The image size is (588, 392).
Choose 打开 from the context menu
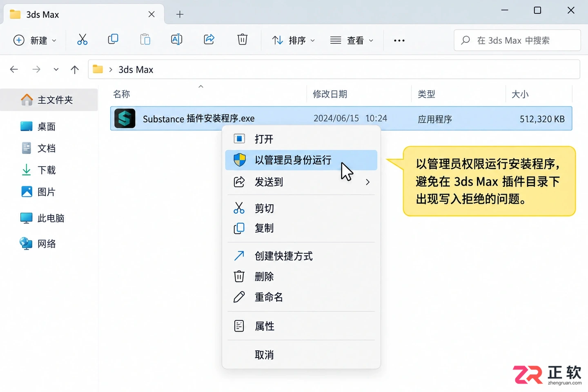click(x=301, y=139)
